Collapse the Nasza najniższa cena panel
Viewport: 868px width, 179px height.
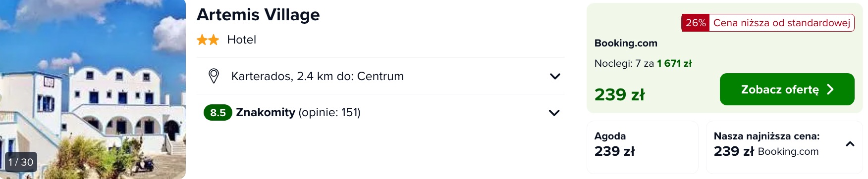coord(850,144)
